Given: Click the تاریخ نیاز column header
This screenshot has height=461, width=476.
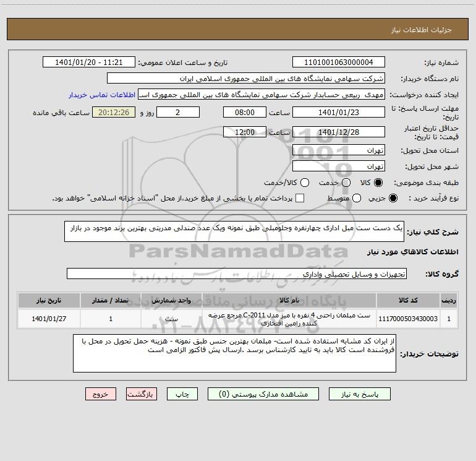Looking at the screenshot, I should 49,300.
